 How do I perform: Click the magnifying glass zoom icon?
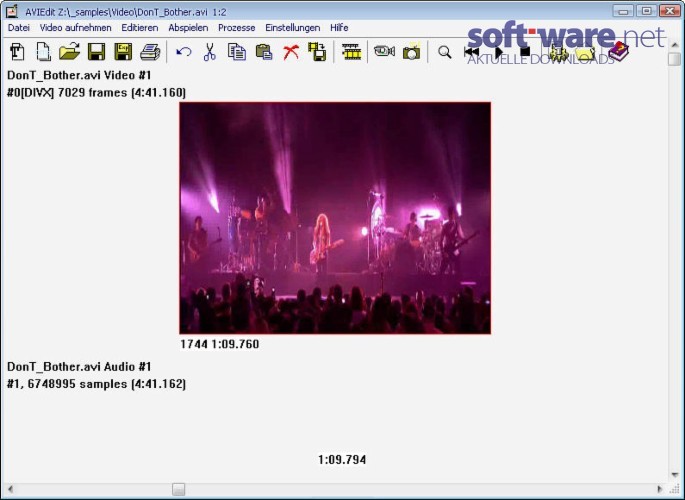point(445,52)
